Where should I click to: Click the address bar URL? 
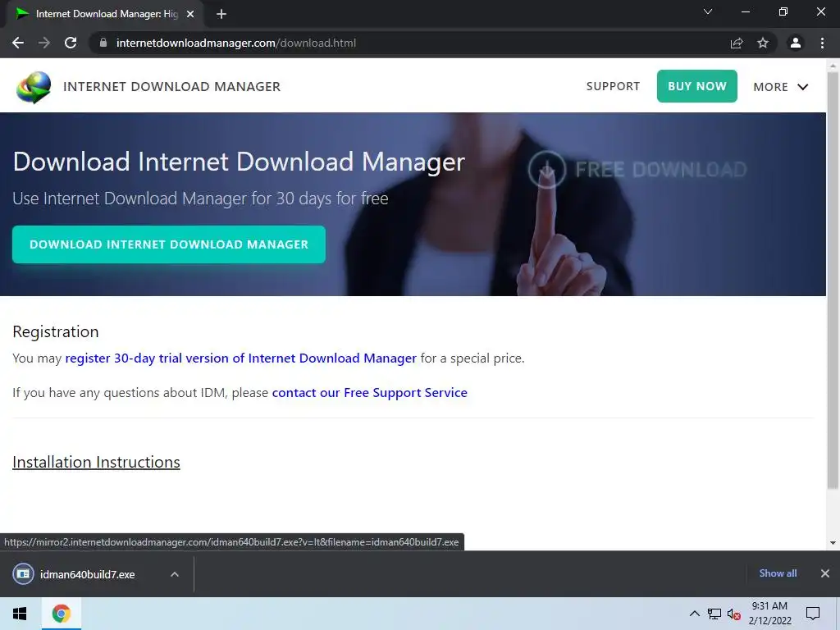(x=235, y=43)
